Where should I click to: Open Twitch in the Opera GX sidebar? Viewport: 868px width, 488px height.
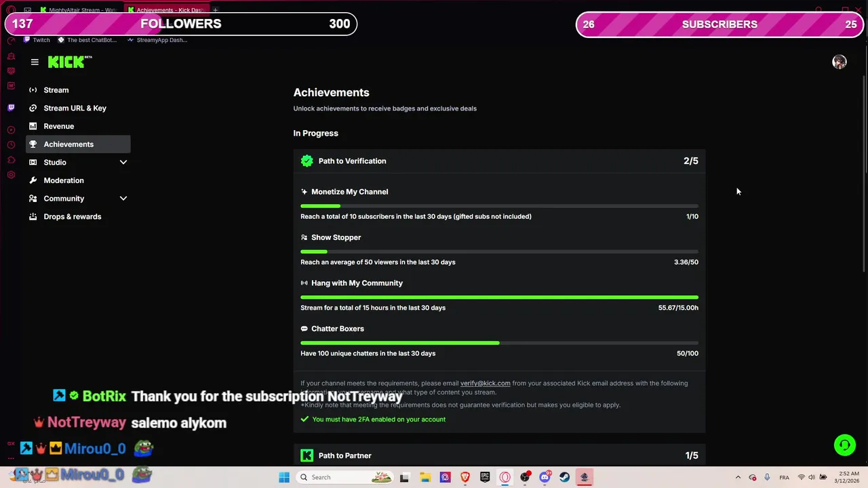point(11,108)
